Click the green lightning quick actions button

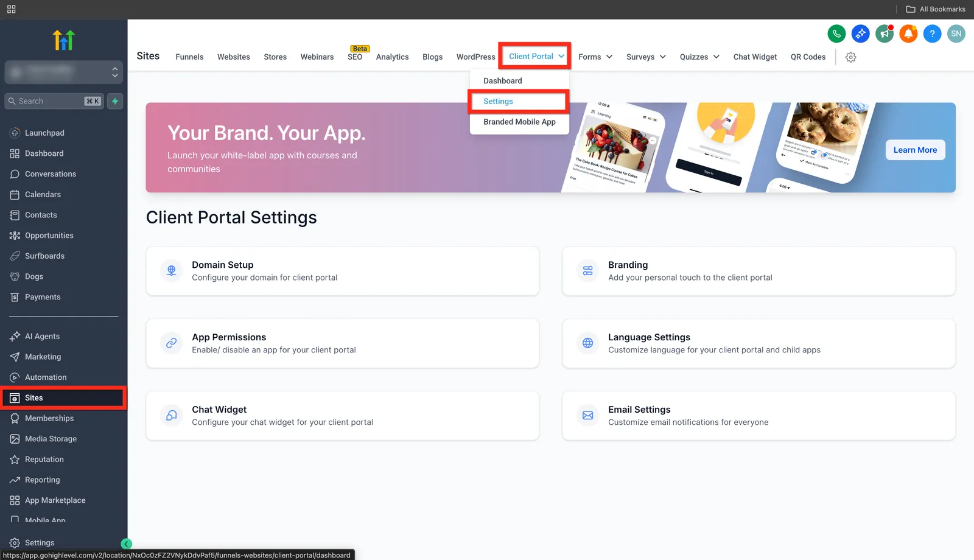tap(115, 101)
